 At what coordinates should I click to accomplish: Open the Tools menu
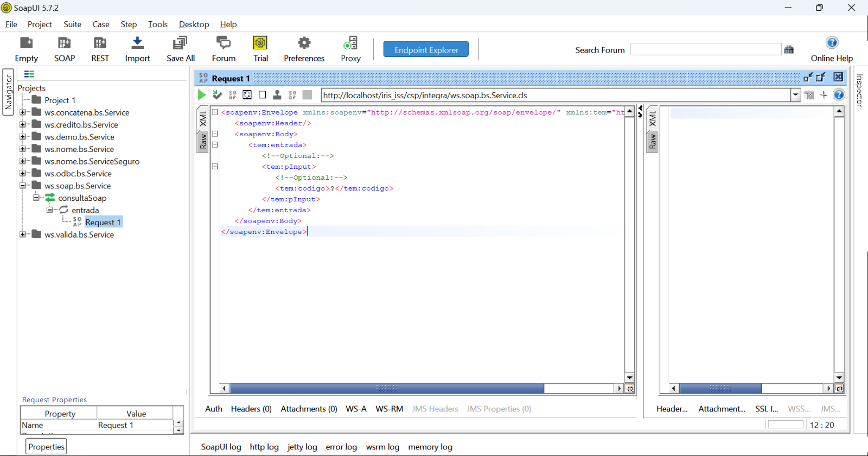click(157, 24)
